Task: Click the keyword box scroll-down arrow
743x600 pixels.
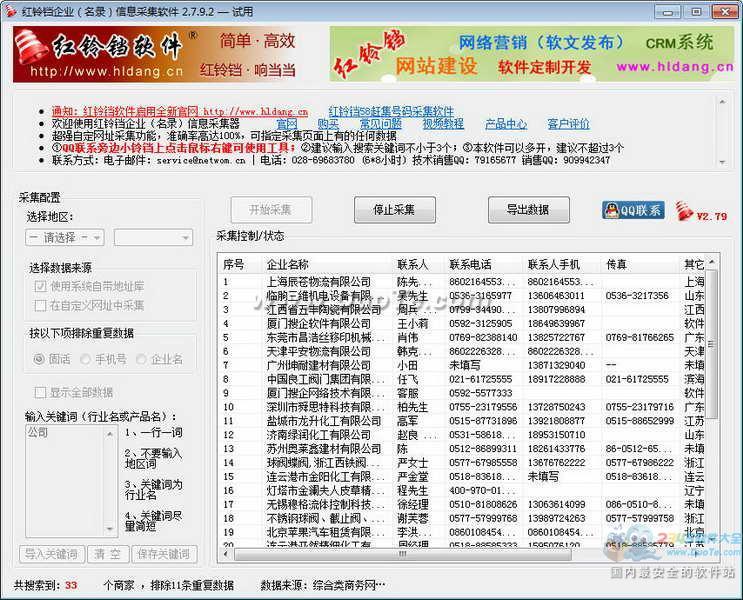Action: click(110, 528)
